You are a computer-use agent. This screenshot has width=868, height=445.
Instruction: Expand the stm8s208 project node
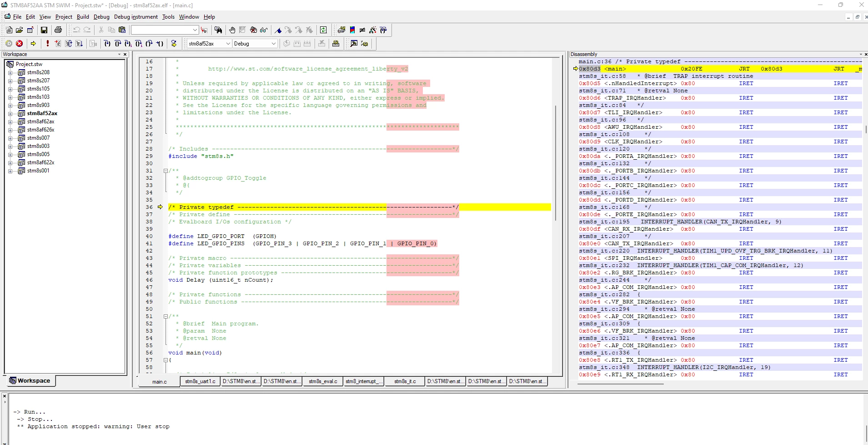(10, 72)
